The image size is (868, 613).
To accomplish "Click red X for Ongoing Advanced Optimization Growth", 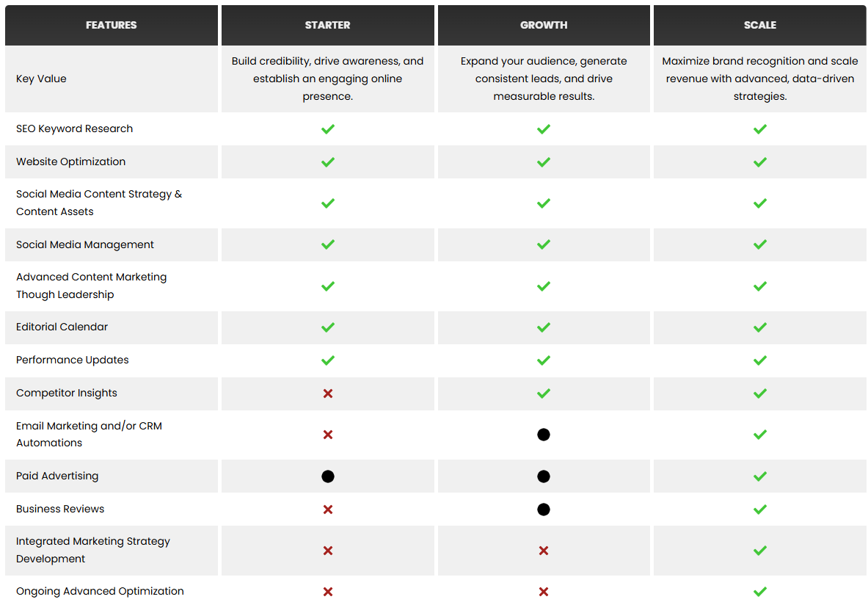I will [x=544, y=592].
